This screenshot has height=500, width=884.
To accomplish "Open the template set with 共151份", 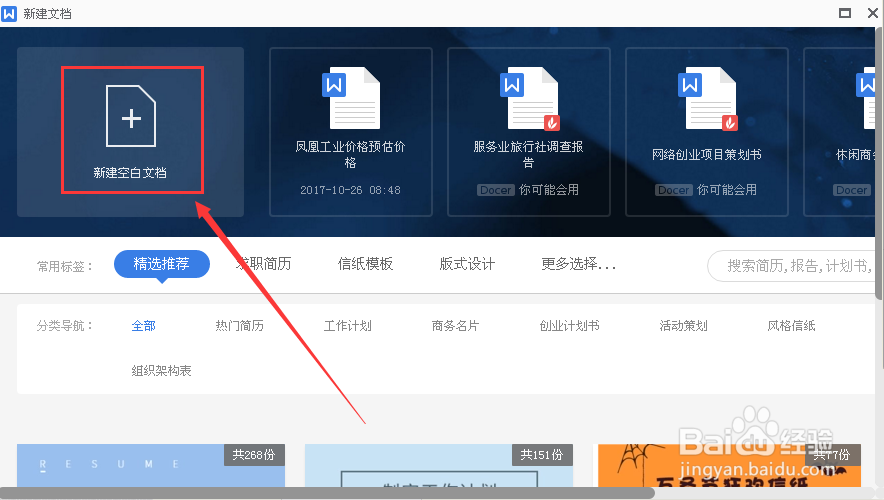I will [x=439, y=466].
